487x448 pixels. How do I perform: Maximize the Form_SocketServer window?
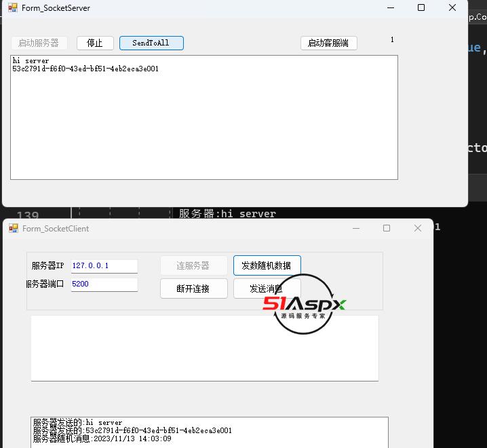421,7
